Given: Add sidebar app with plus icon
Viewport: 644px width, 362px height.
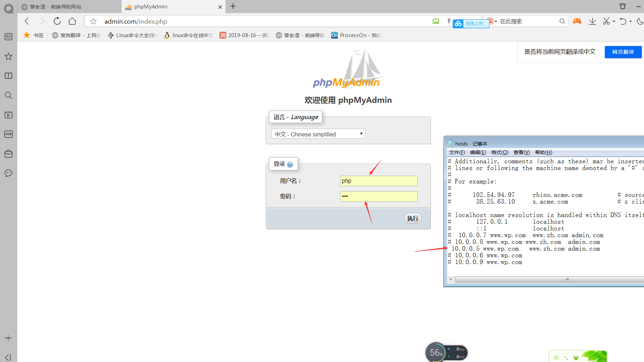Looking at the screenshot, I should (8, 338).
